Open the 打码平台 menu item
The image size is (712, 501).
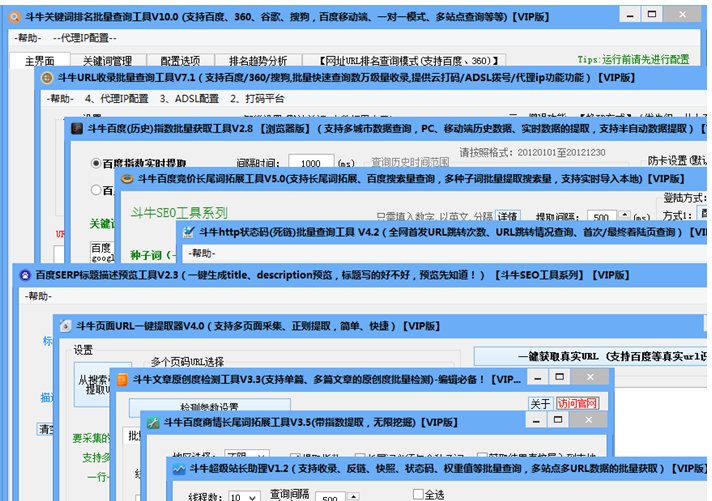coord(256,99)
